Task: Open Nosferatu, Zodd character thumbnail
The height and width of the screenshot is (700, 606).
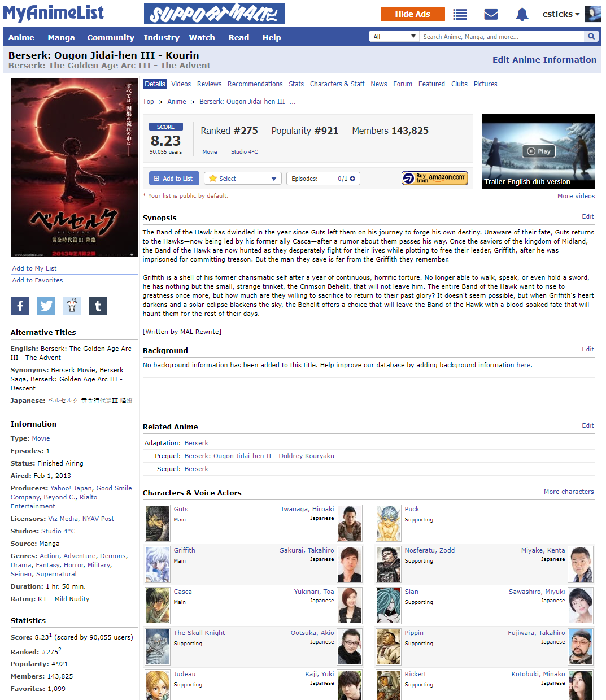Action: 389,564
